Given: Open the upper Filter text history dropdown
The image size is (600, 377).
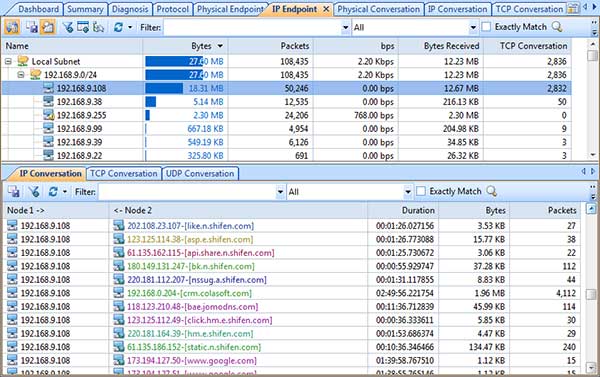Looking at the screenshot, I should pos(346,28).
